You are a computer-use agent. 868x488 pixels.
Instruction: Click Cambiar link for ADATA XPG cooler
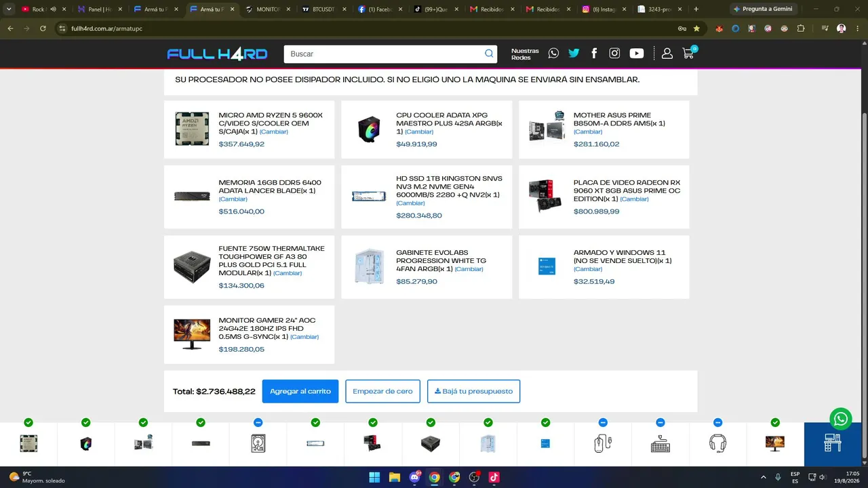tap(419, 131)
